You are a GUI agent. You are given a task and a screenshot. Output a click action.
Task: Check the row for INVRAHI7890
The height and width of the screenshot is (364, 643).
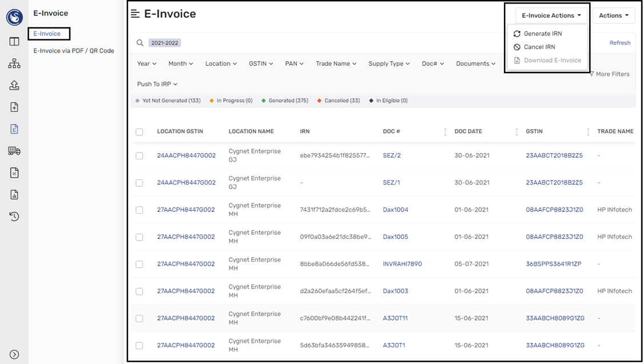tap(140, 264)
